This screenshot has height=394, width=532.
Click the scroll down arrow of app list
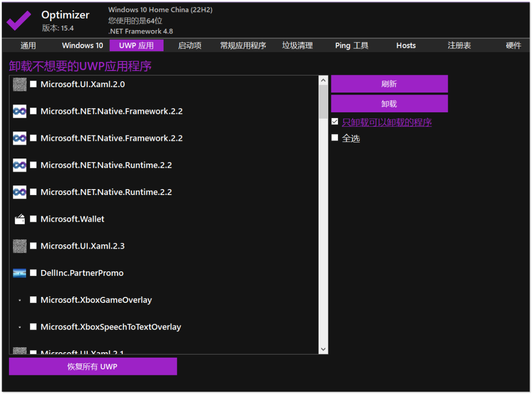(323, 349)
